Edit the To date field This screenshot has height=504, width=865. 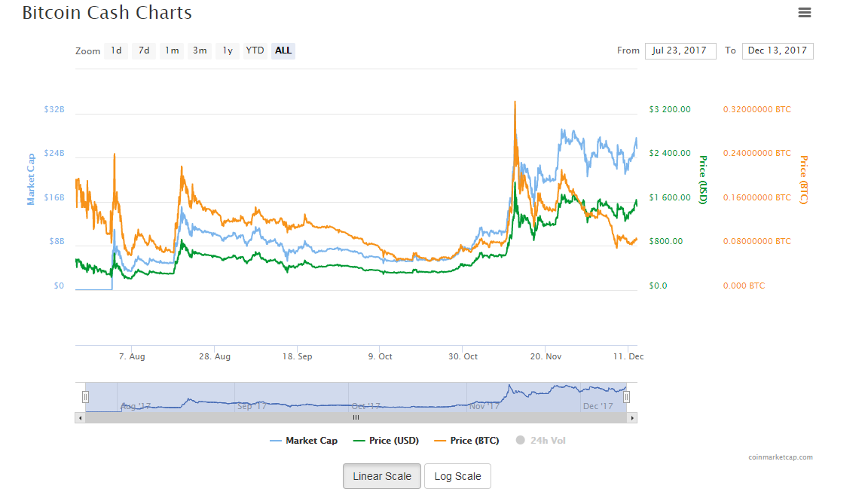tap(778, 50)
